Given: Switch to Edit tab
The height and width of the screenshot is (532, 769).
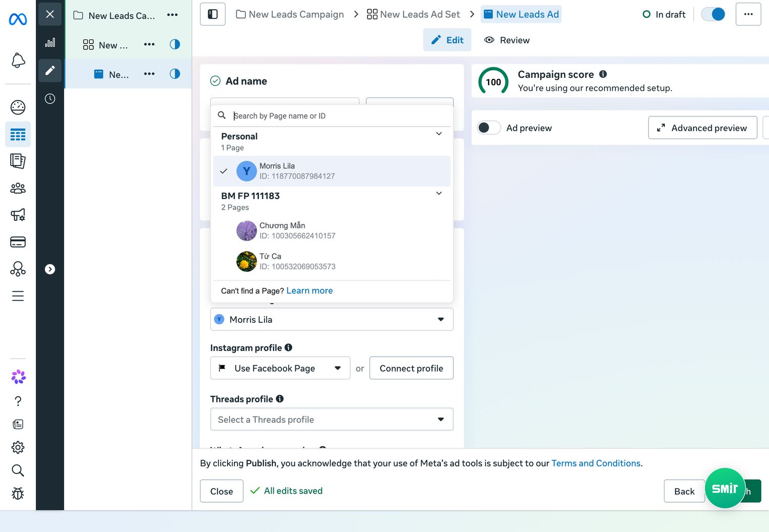Looking at the screenshot, I should coord(447,40).
